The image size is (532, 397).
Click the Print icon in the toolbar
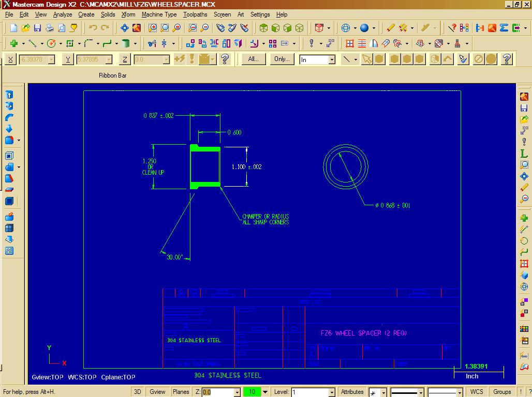[50, 28]
